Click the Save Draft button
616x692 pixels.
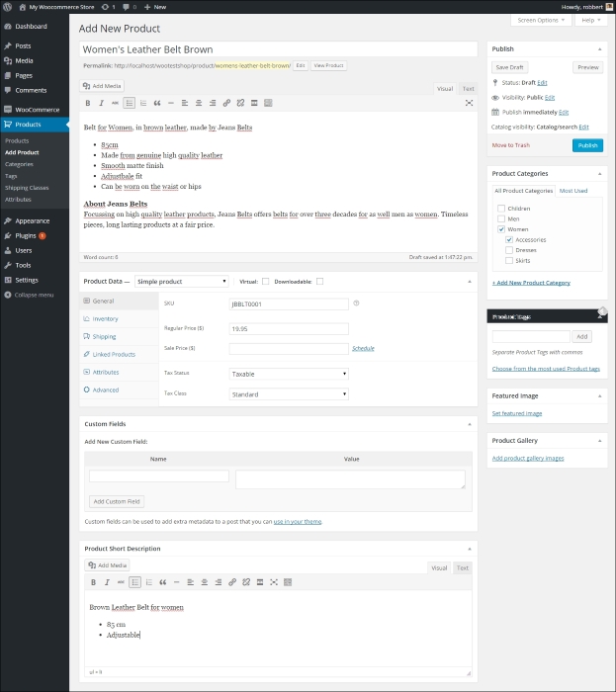coord(509,67)
